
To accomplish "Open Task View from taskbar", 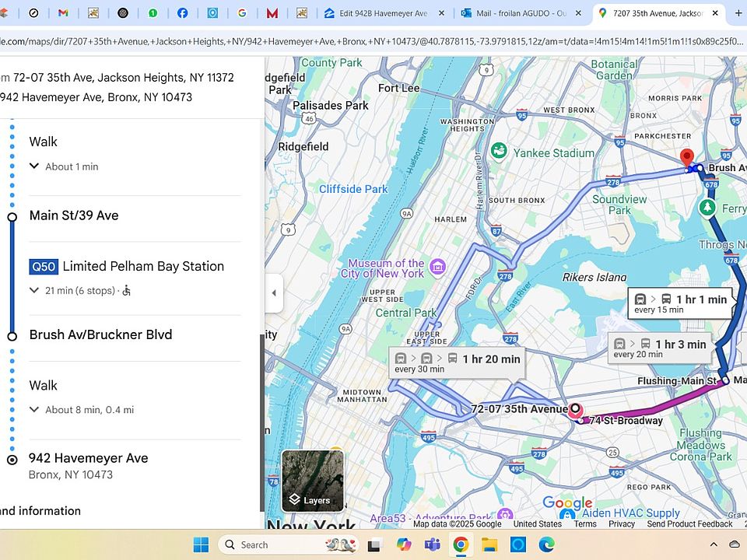I will (375, 544).
